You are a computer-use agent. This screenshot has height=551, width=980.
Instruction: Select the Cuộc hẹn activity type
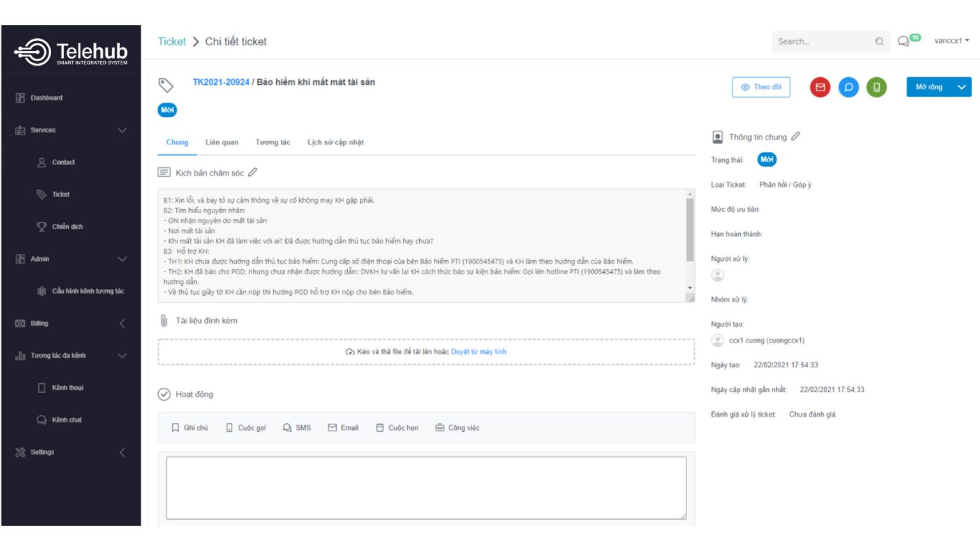397,428
